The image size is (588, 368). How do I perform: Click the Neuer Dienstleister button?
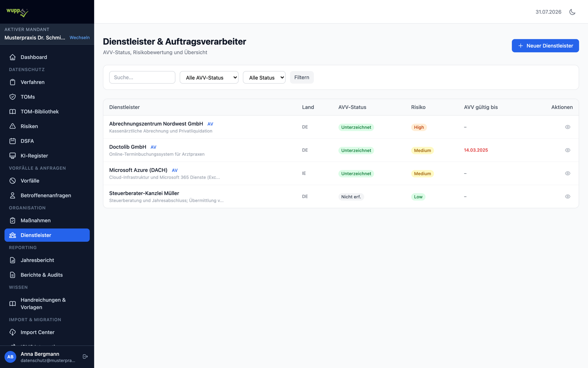coord(545,46)
